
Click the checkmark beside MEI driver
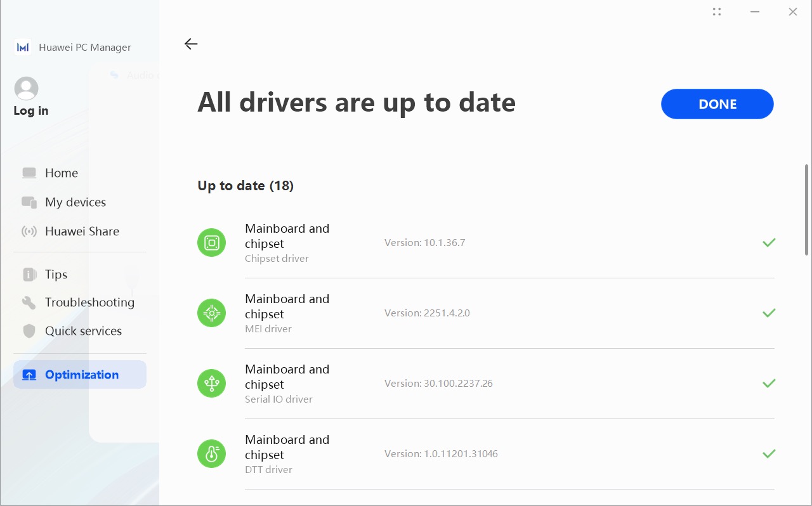coord(769,313)
